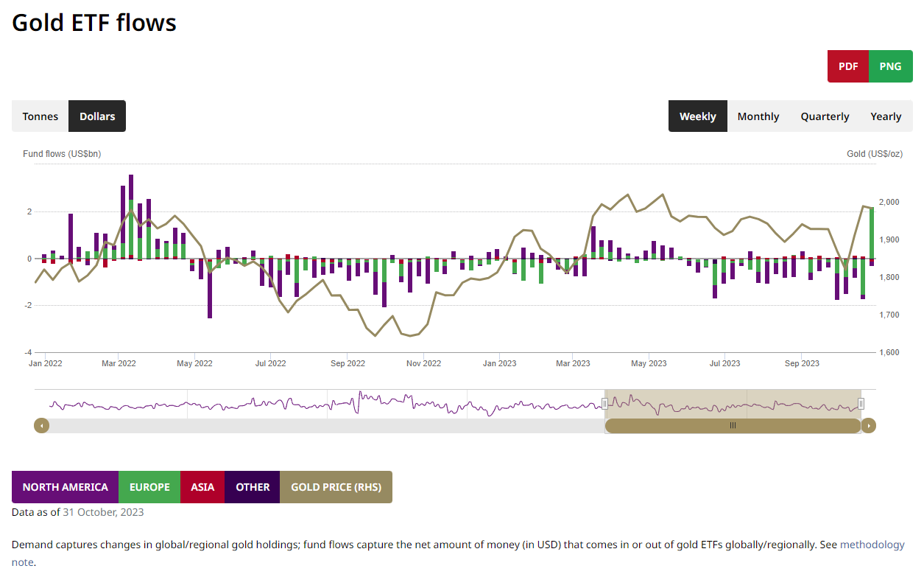Screen dimensions: 924x574
Task: Export the chart as PNG
Action: point(890,66)
